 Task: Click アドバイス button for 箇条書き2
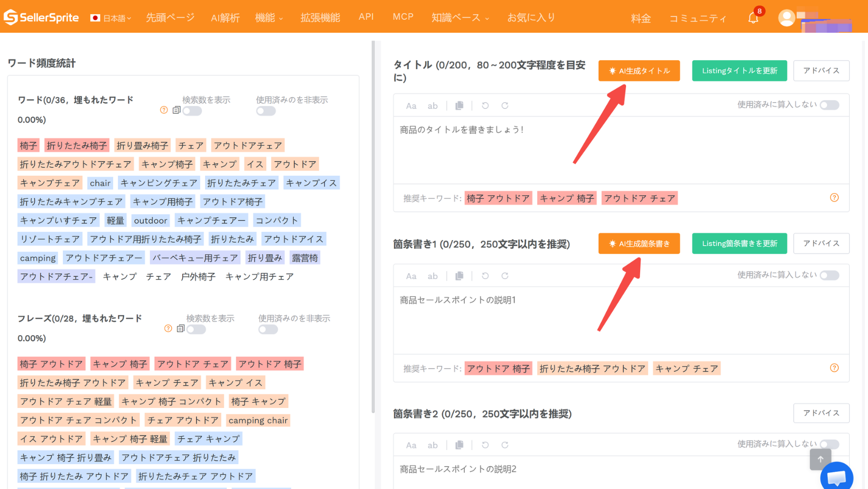pos(821,413)
